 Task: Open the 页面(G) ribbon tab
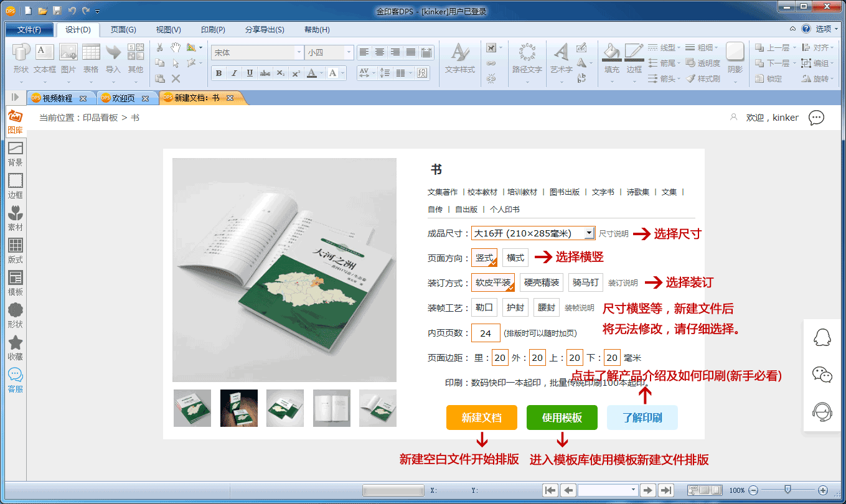pyautogui.click(x=123, y=30)
